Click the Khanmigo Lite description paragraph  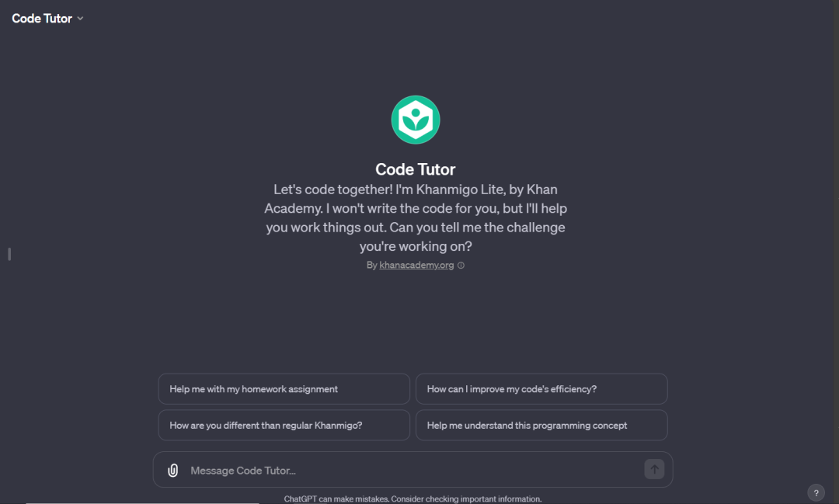pos(415,217)
